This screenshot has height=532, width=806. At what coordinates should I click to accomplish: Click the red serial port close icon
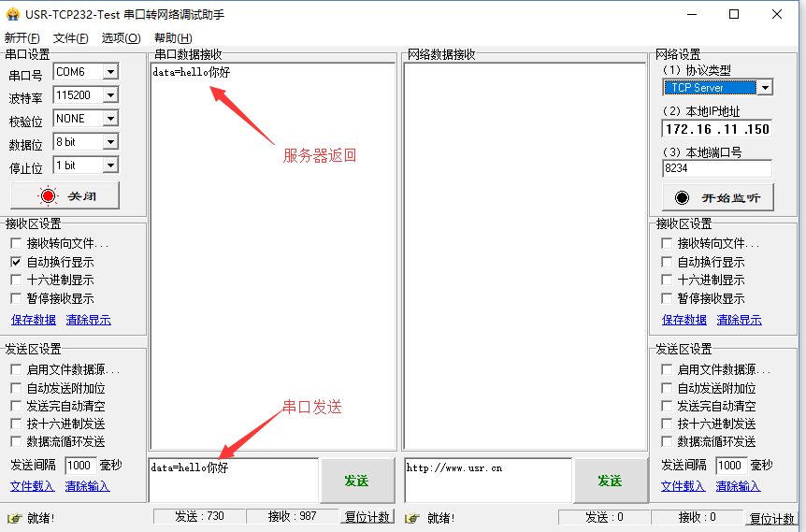coord(48,196)
